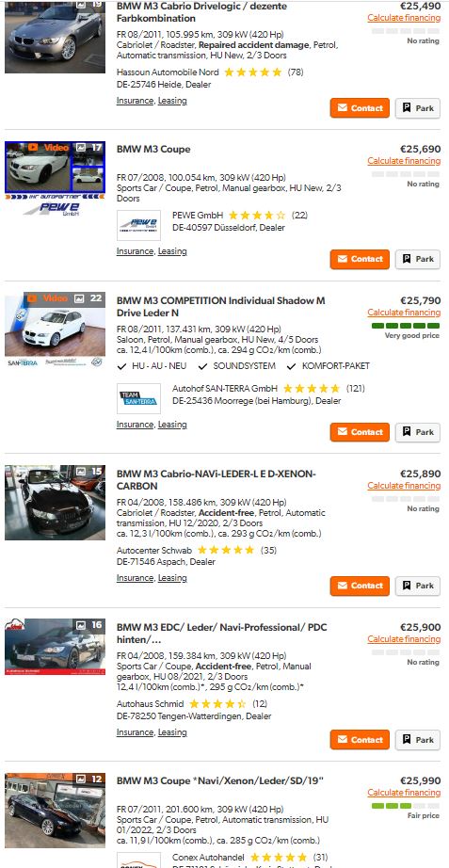Click the photo count icon on M3 EDC listing thumbnail
449x868 pixels.
(81, 625)
